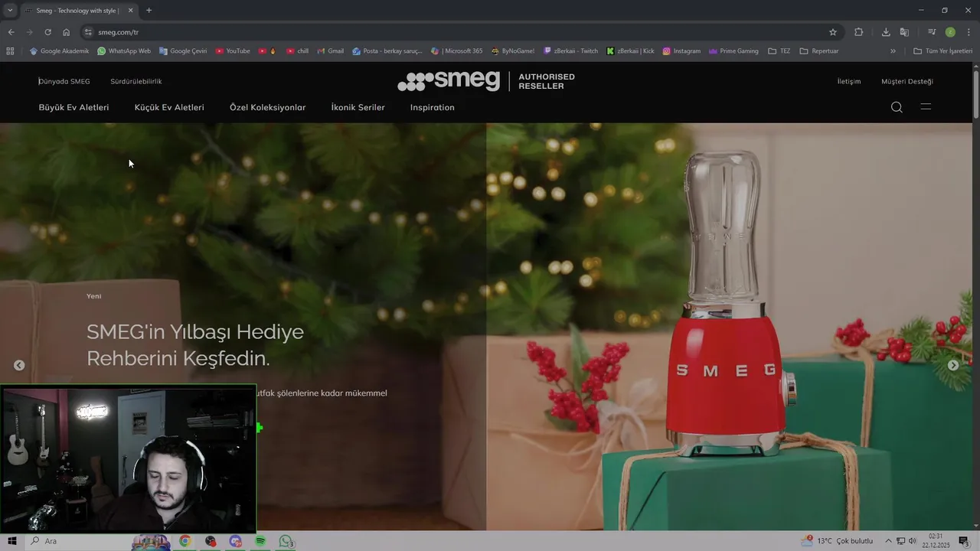
Task: Open the site search magnifier icon
Action: click(897, 107)
